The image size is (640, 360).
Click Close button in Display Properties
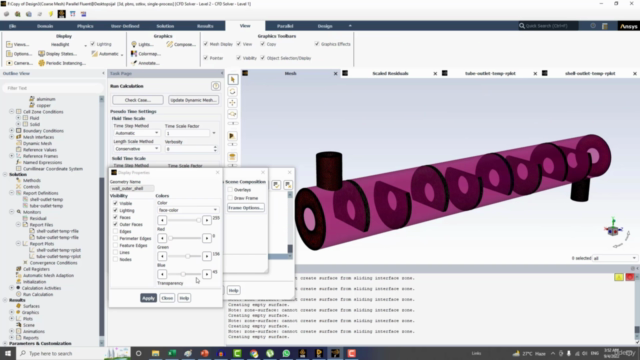[167, 298]
